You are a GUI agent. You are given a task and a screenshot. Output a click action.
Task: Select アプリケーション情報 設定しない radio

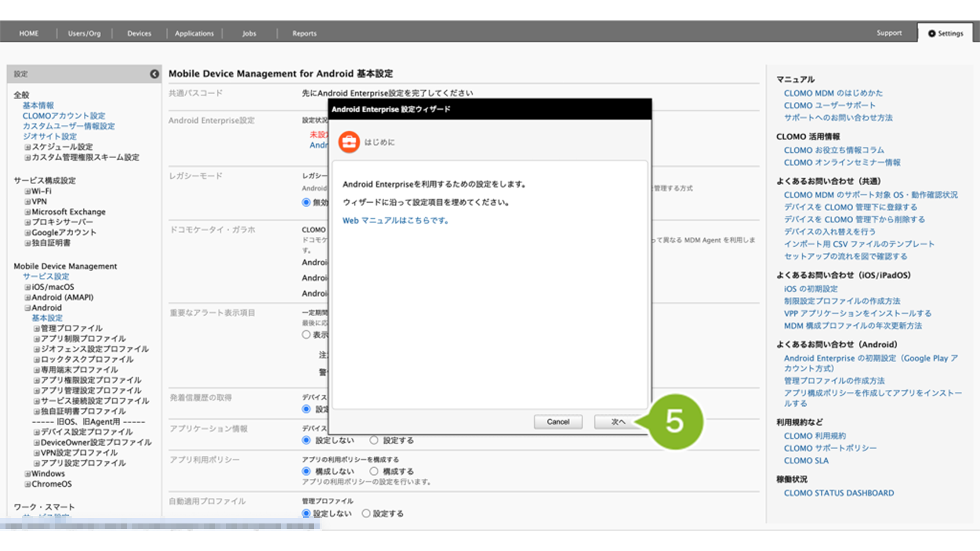coord(306,440)
